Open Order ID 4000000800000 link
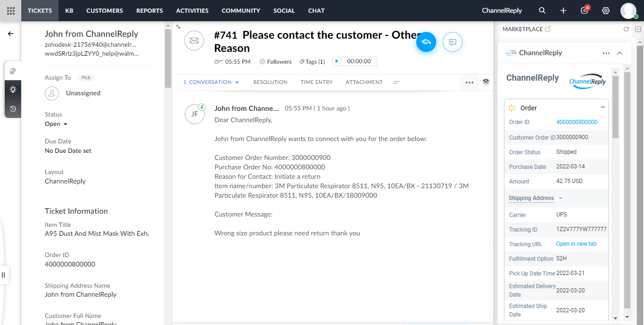Viewport: 644px width, 325px height. pos(577,122)
